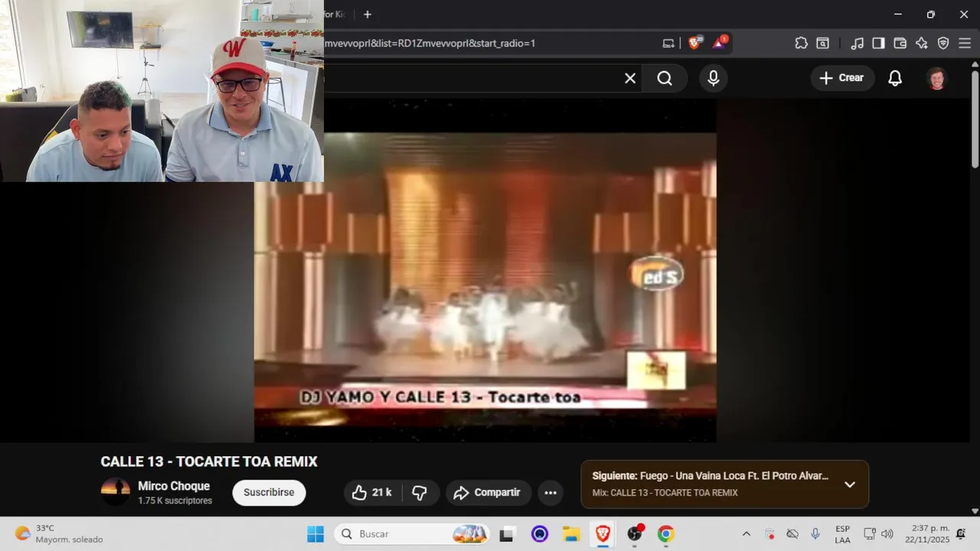Open Brave Rewards triangle icon
The image size is (980, 551).
pos(720,43)
